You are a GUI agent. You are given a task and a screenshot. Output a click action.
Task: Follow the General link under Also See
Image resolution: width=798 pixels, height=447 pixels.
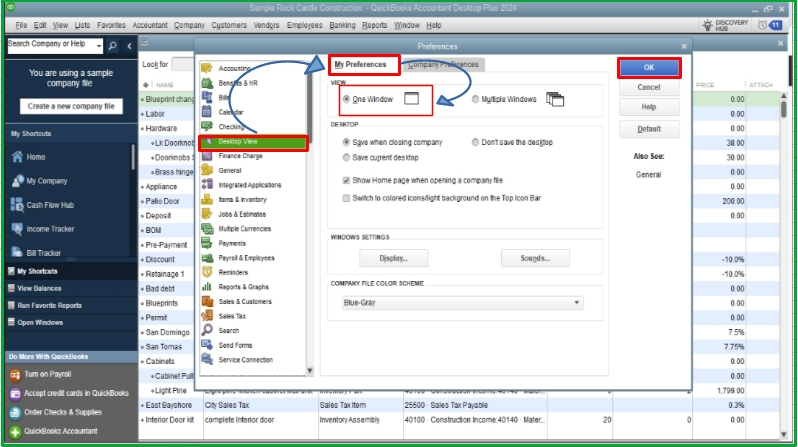648,175
